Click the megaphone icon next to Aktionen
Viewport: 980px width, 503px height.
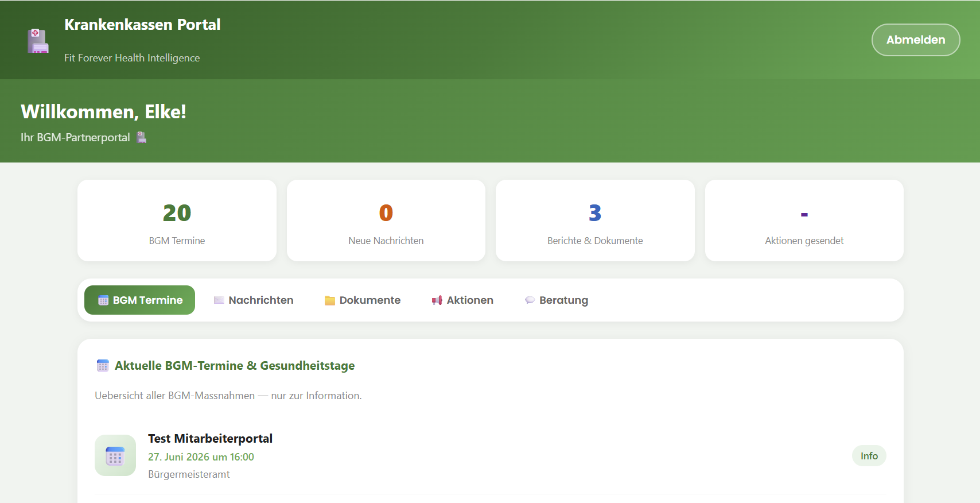click(x=437, y=300)
